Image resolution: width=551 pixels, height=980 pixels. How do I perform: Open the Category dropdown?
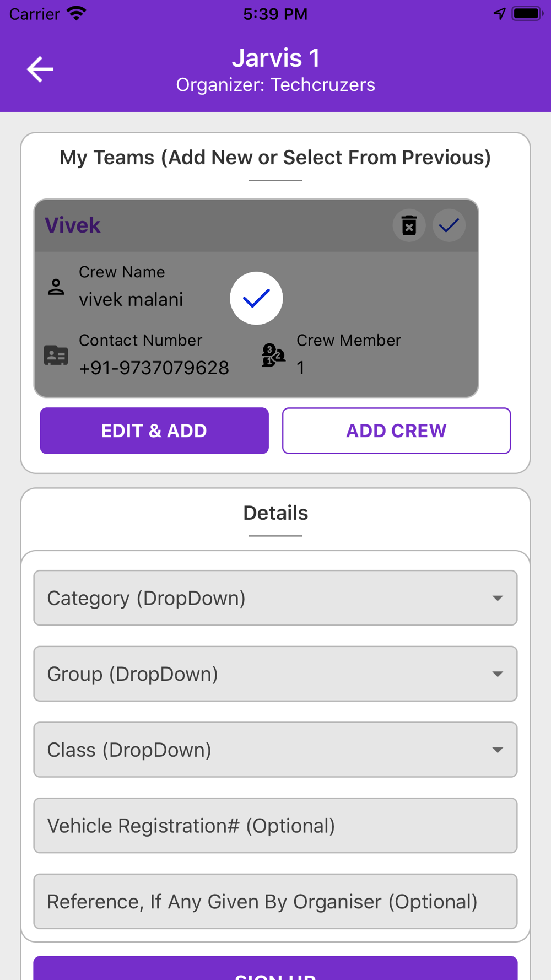tap(275, 598)
